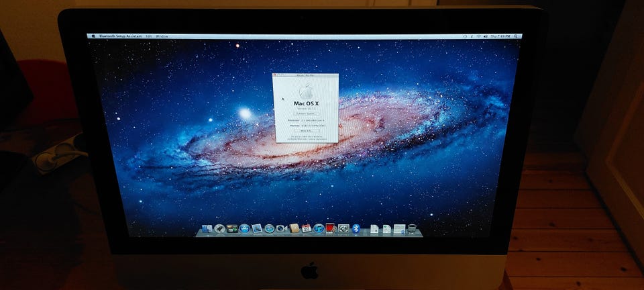This screenshot has height=290, width=644.
Task: Click the Spotlight search icon in menu bar
Action: point(515,36)
